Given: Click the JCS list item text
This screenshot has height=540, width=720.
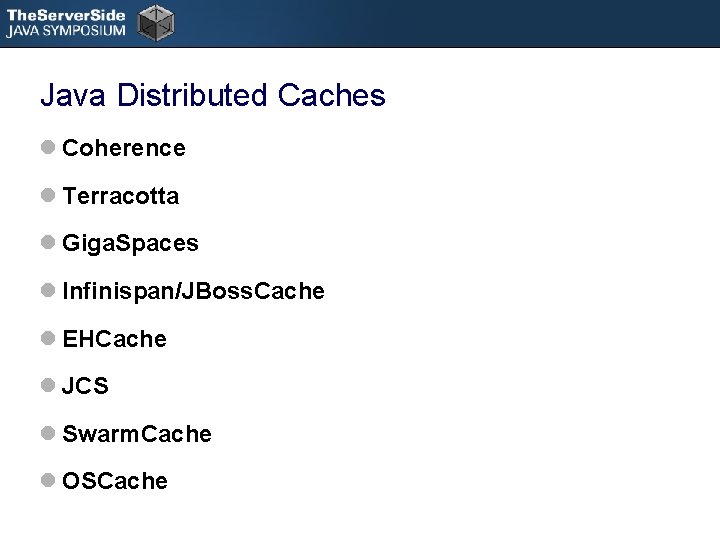Looking at the screenshot, I should [85, 385].
